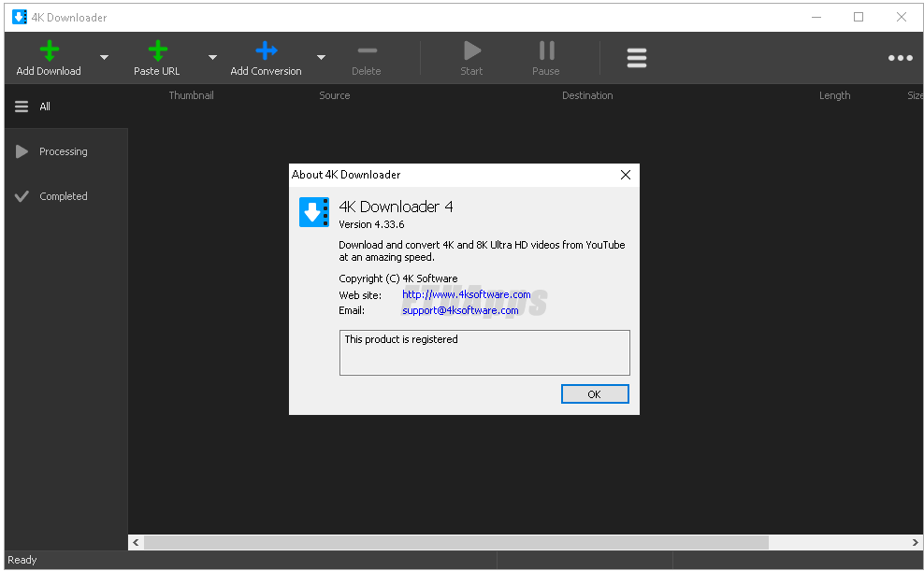Click the 4K Downloader logo in About dialog

(x=314, y=212)
